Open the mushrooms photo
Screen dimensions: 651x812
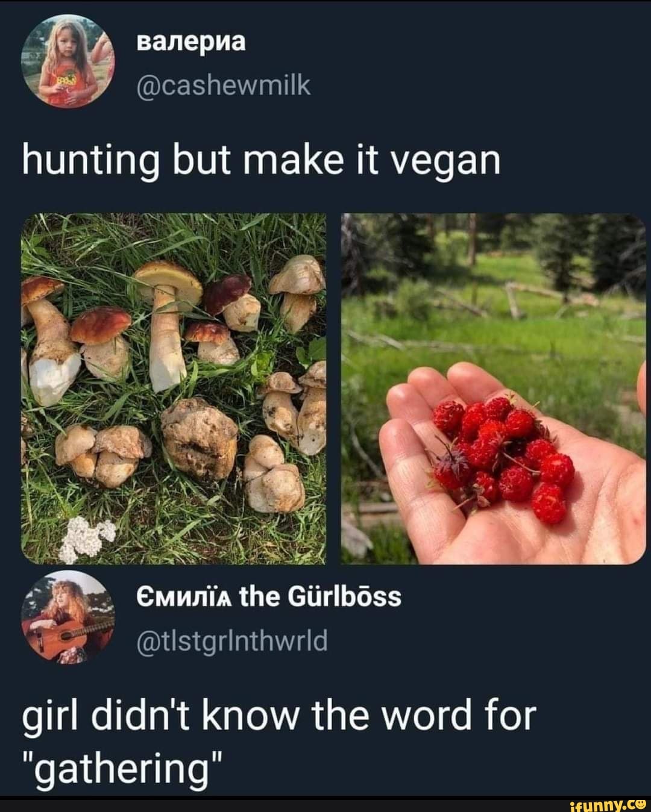[x=174, y=389]
